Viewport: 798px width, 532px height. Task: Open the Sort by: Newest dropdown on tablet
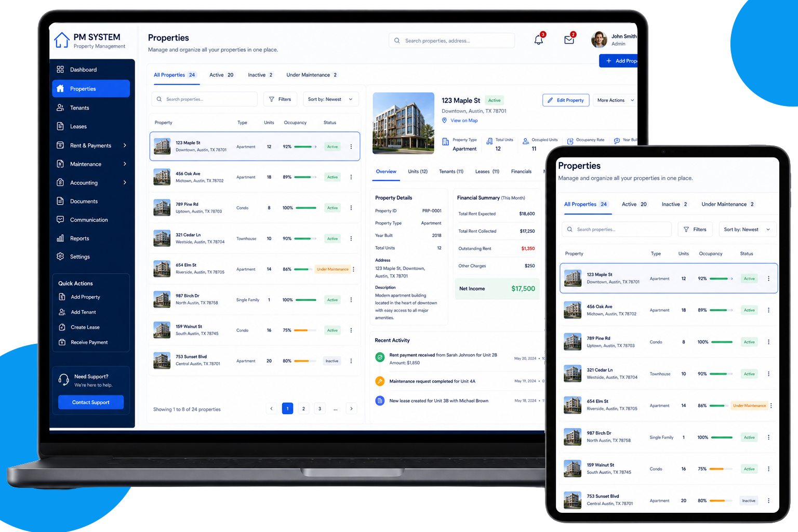(x=748, y=230)
